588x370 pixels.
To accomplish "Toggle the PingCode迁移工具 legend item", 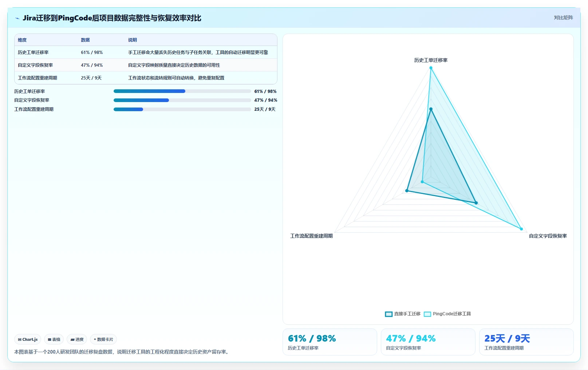I will pyautogui.click(x=447, y=314).
